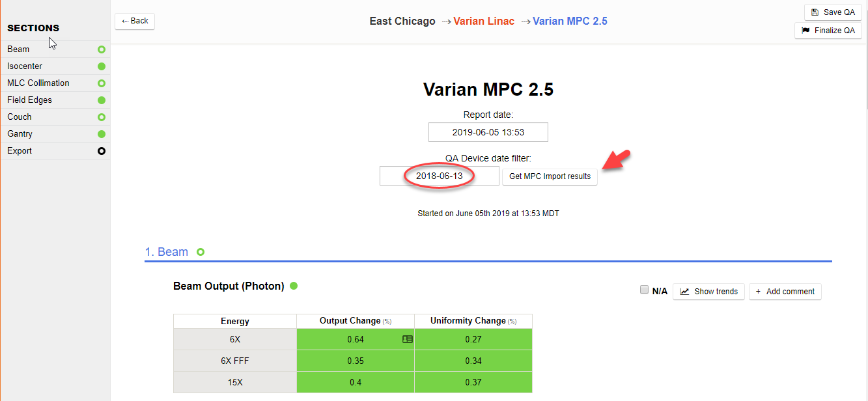This screenshot has width=868, height=401.
Task: Click the status ring beside MLC Collimation
Action: (x=102, y=83)
